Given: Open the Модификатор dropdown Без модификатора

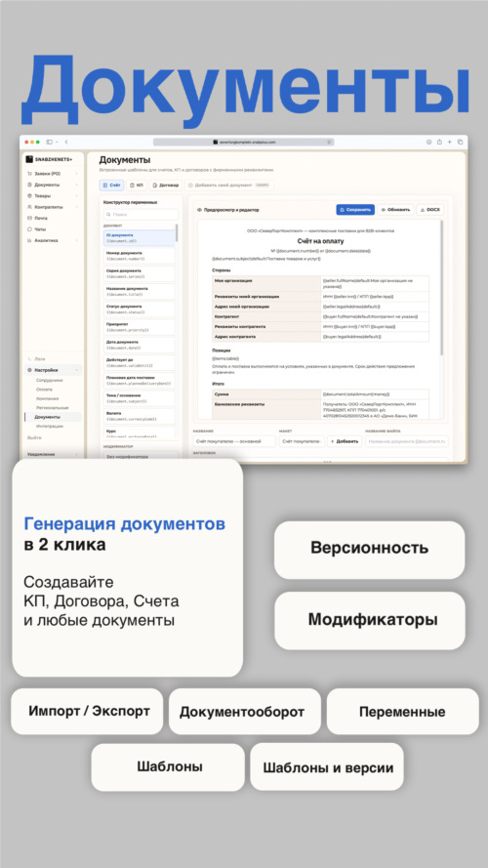Looking at the screenshot, I should 142,457.
